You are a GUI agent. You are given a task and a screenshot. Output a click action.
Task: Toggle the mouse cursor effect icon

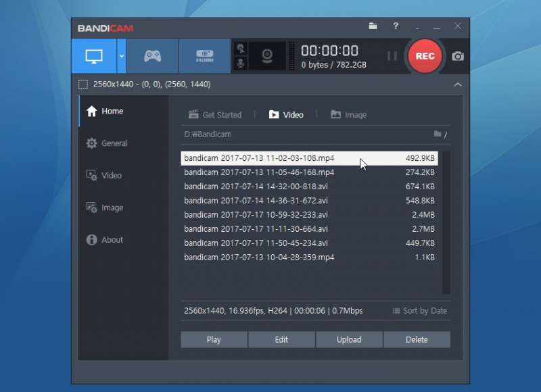[x=241, y=49]
